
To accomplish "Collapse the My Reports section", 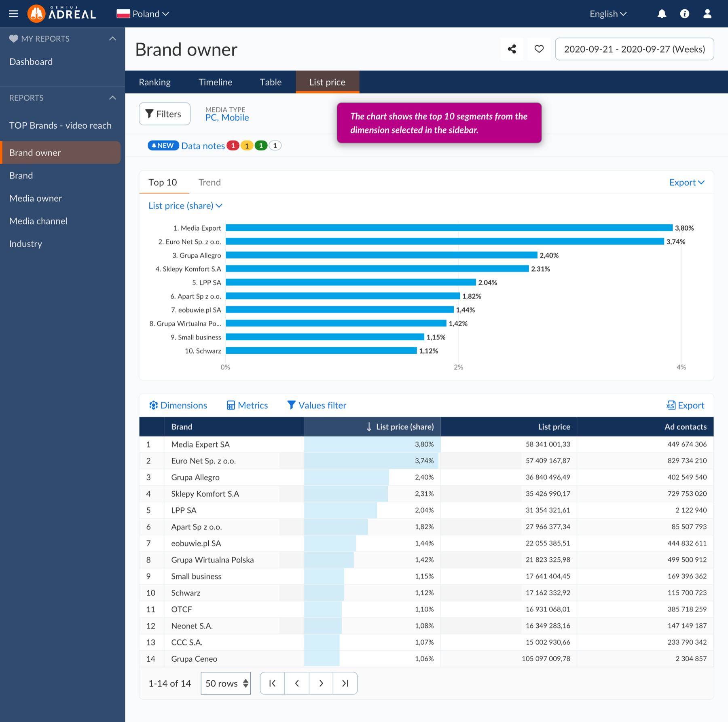I will pyautogui.click(x=112, y=39).
